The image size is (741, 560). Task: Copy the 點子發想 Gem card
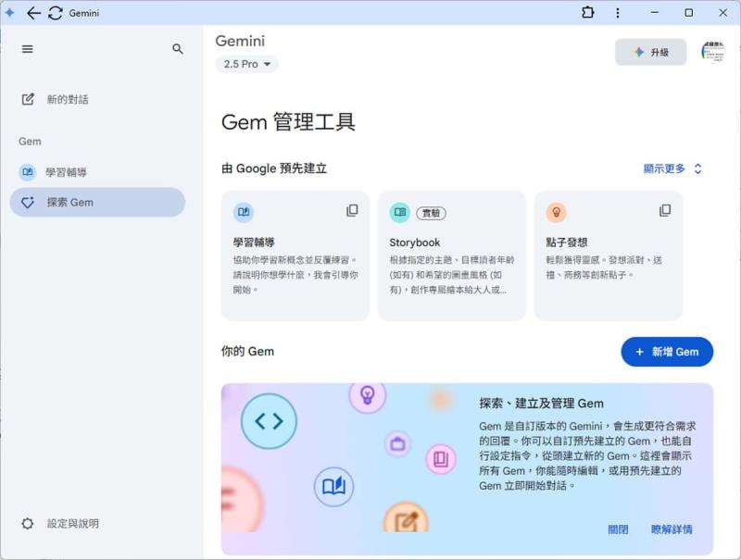(x=665, y=211)
